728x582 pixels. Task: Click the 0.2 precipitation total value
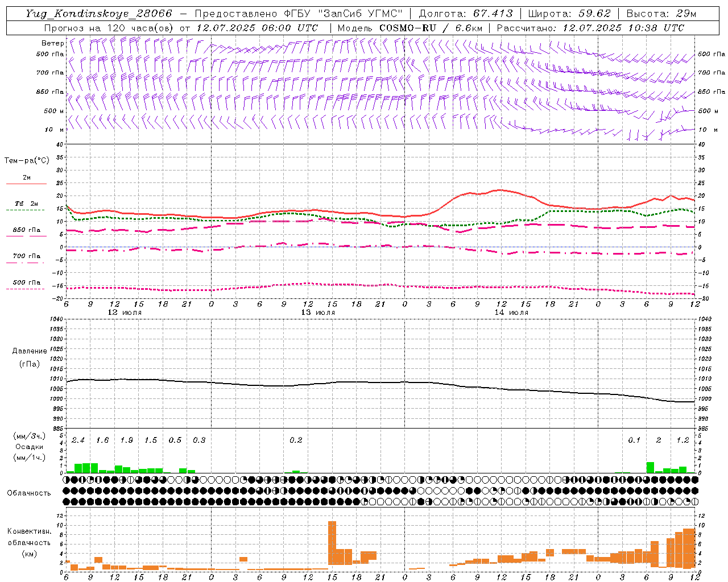point(296,440)
